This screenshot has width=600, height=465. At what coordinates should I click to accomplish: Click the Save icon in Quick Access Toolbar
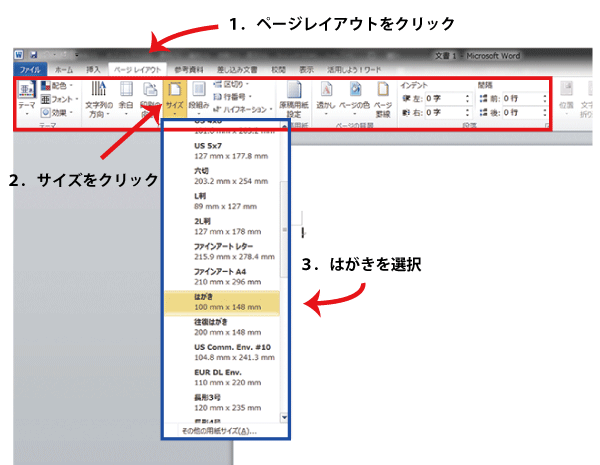click(x=33, y=55)
